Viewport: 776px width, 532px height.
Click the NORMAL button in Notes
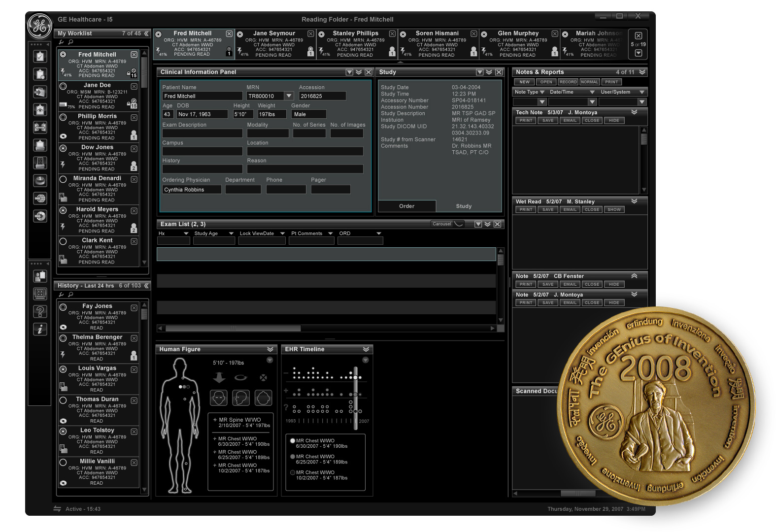[x=589, y=82]
